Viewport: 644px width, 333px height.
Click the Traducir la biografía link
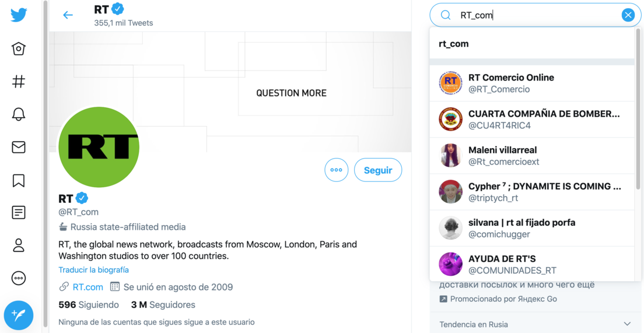tap(93, 270)
